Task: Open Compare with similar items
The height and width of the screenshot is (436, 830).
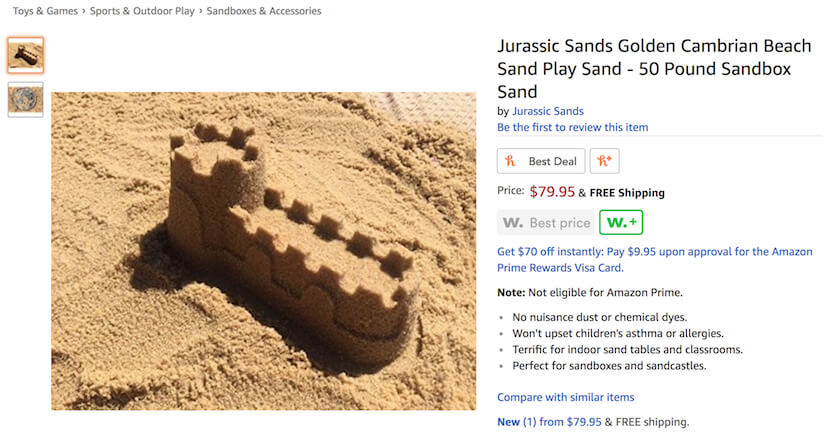Action: pyautogui.click(x=565, y=397)
